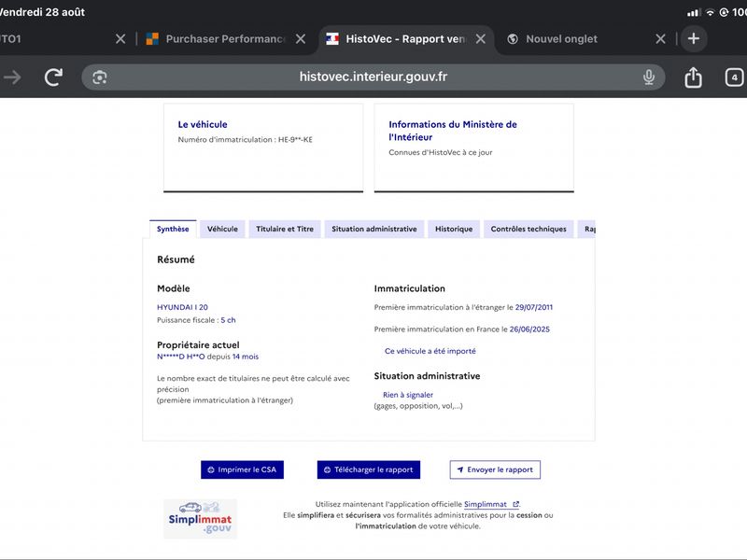Tap the Vendredi 28 août date

click(42, 12)
